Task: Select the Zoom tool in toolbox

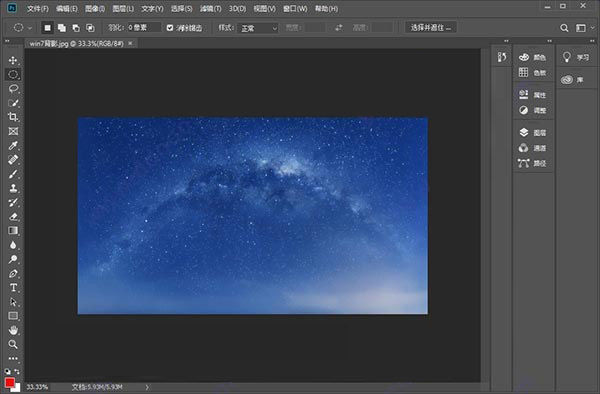Action: click(13, 344)
